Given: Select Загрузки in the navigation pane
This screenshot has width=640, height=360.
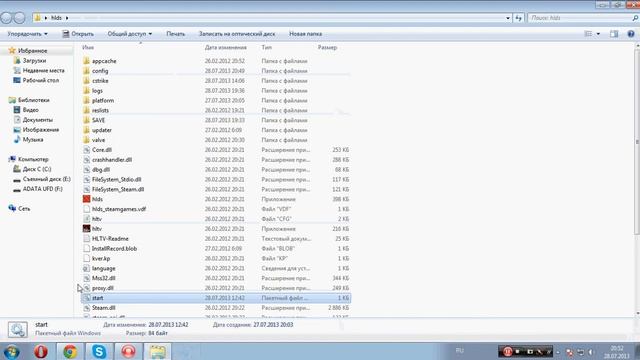Looking at the screenshot, I should click(x=34, y=60).
